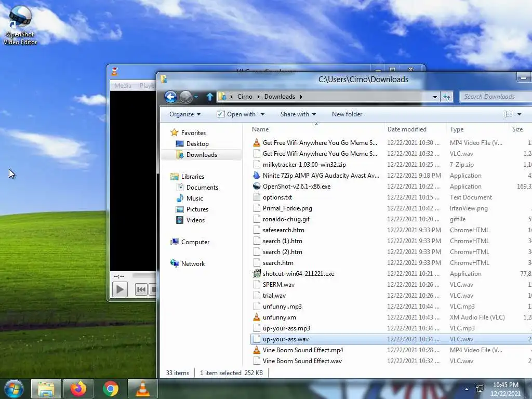This screenshot has width=532, height=399.
Task: Select Vine Boom Sound Effect.wav
Action: tap(302, 361)
